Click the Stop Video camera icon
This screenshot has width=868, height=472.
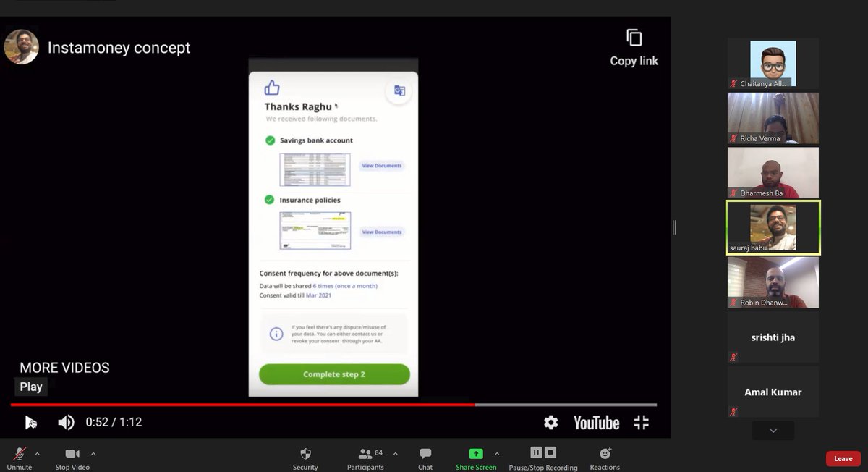[72, 454]
